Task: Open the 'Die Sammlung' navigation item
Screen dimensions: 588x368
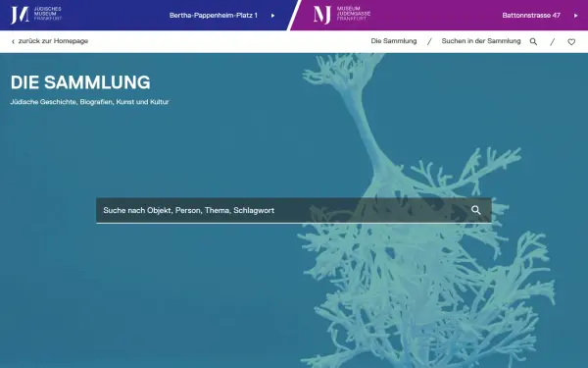Action: [x=394, y=41]
